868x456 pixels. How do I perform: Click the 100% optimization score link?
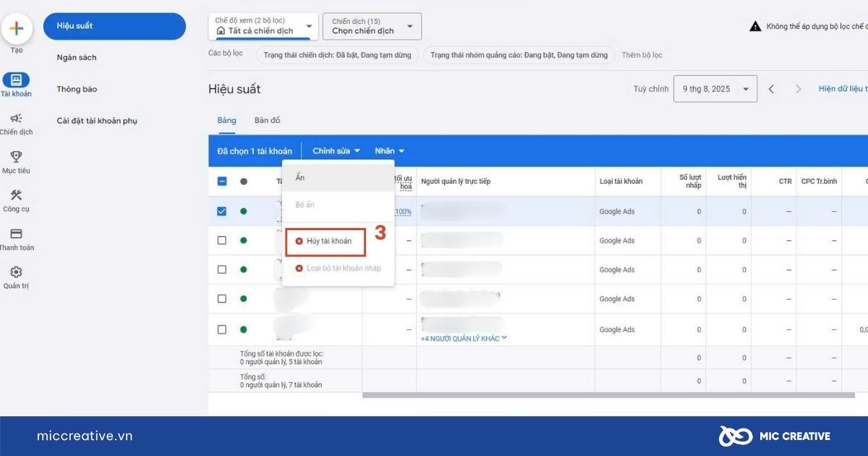[403, 212]
